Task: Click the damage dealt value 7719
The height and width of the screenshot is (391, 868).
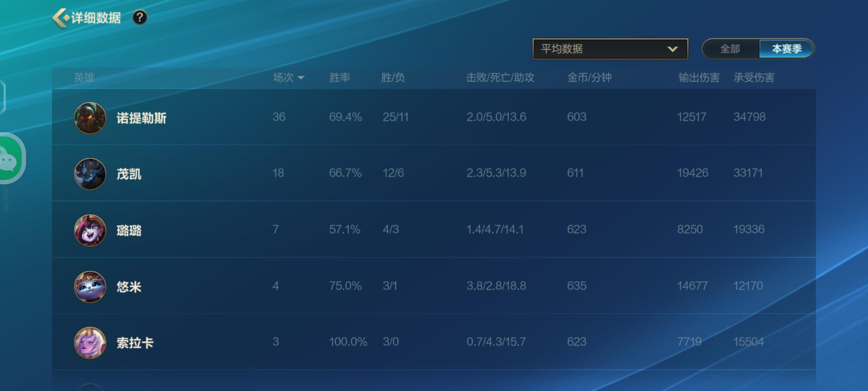Action: click(x=689, y=342)
